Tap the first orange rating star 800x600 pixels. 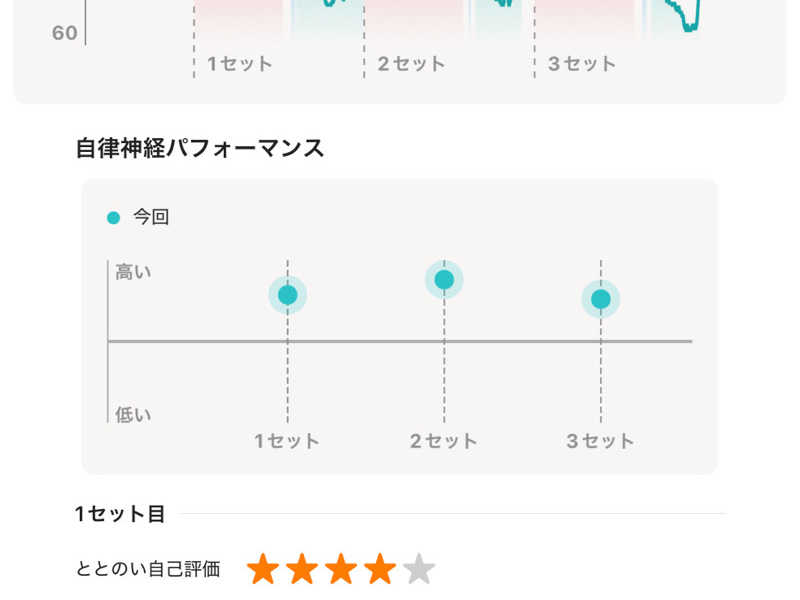pos(263,569)
